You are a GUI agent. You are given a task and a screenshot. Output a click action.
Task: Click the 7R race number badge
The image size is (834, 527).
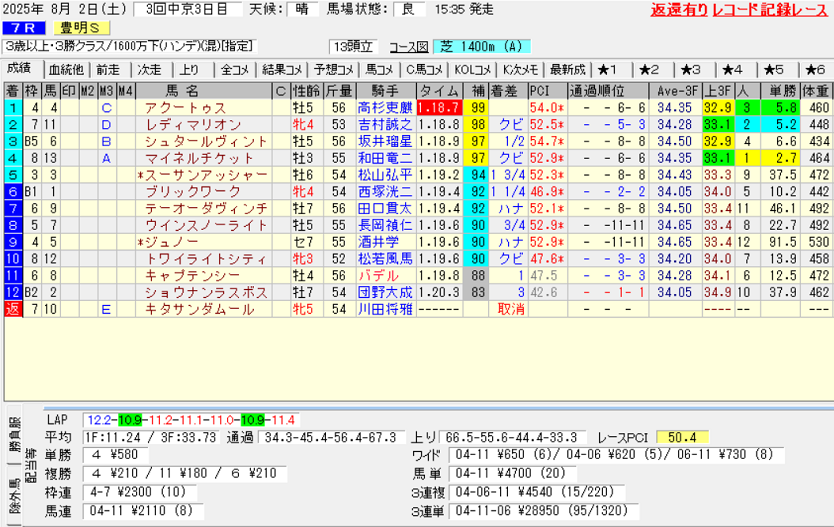tap(22, 29)
